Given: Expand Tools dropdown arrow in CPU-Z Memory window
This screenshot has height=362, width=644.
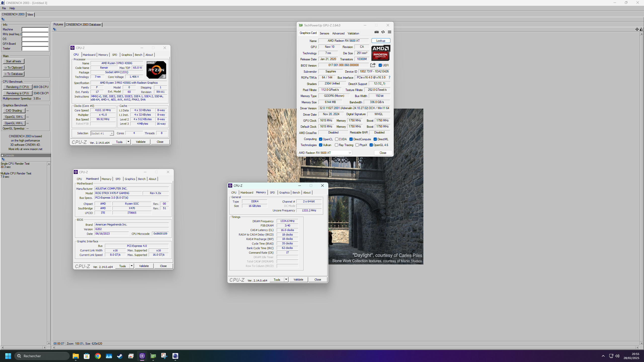Looking at the screenshot, I should click(286, 280).
